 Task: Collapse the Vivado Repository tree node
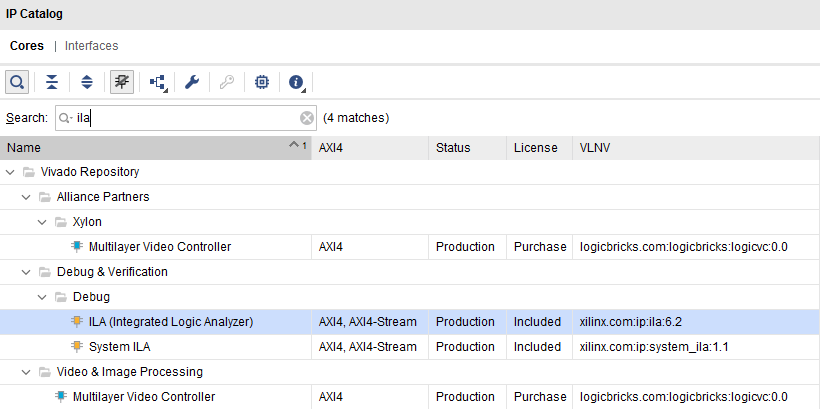coord(11,172)
